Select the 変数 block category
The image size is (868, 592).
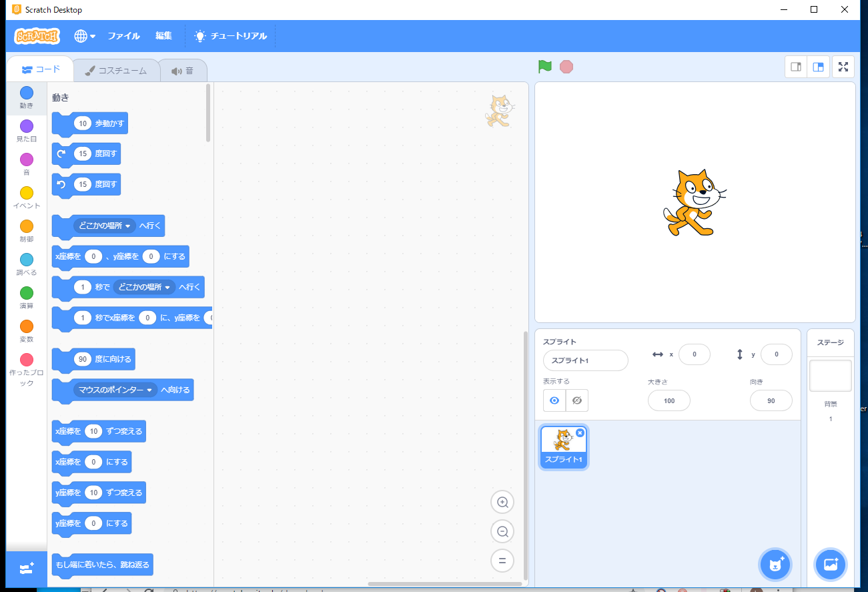tap(27, 331)
